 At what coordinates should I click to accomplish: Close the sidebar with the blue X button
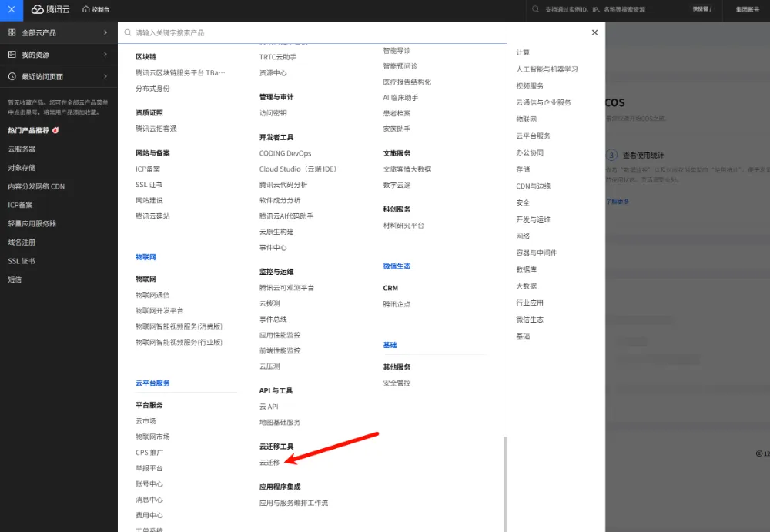[x=12, y=10]
